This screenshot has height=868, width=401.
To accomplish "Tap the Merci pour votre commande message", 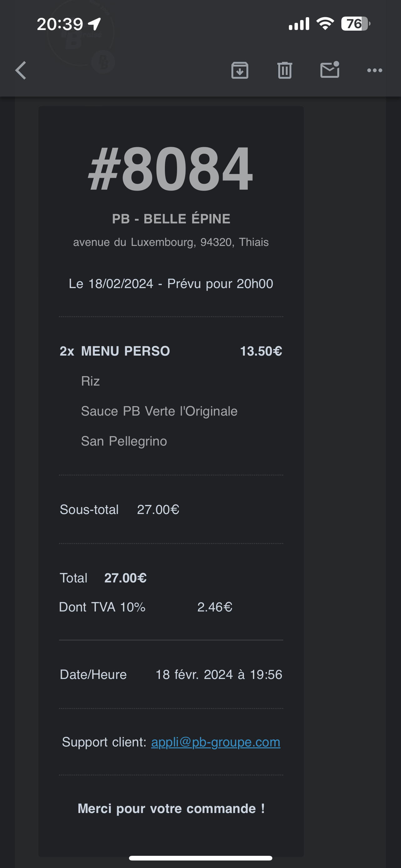I will (x=171, y=809).
